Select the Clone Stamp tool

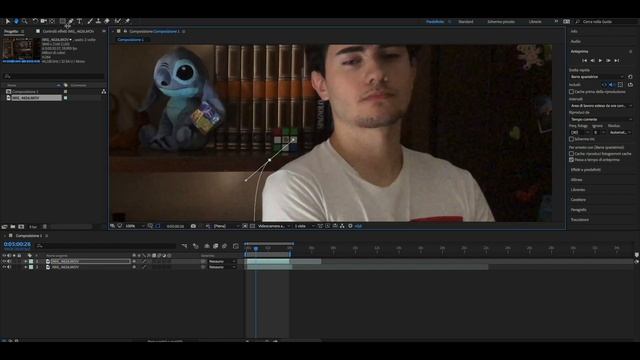98,21
